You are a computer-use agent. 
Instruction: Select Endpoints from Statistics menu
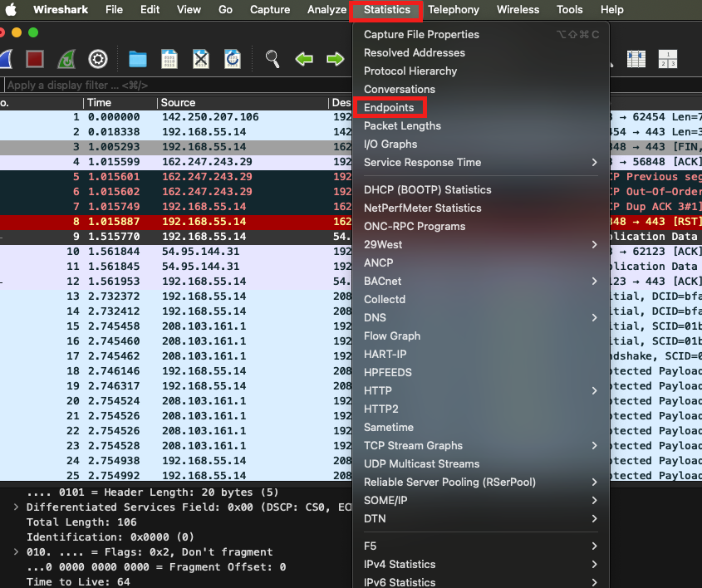389,107
